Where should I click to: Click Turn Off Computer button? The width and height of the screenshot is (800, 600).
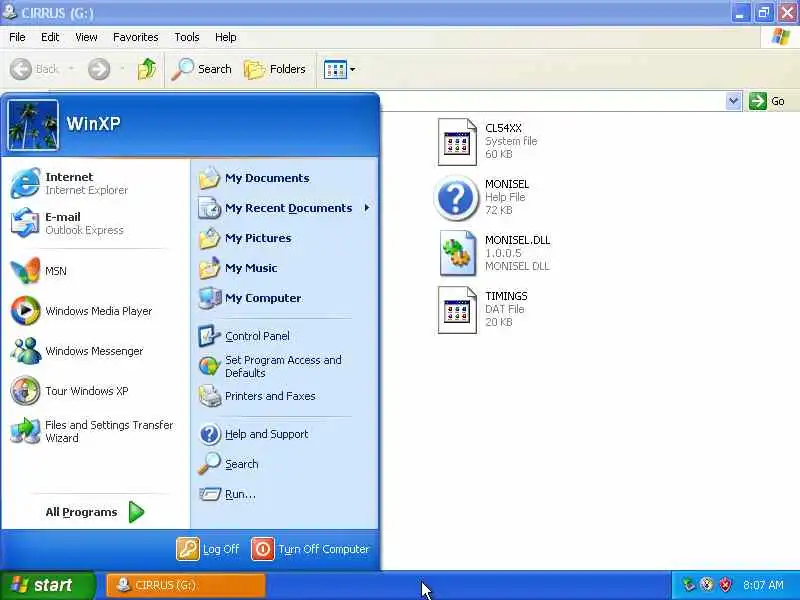(310, 549)
